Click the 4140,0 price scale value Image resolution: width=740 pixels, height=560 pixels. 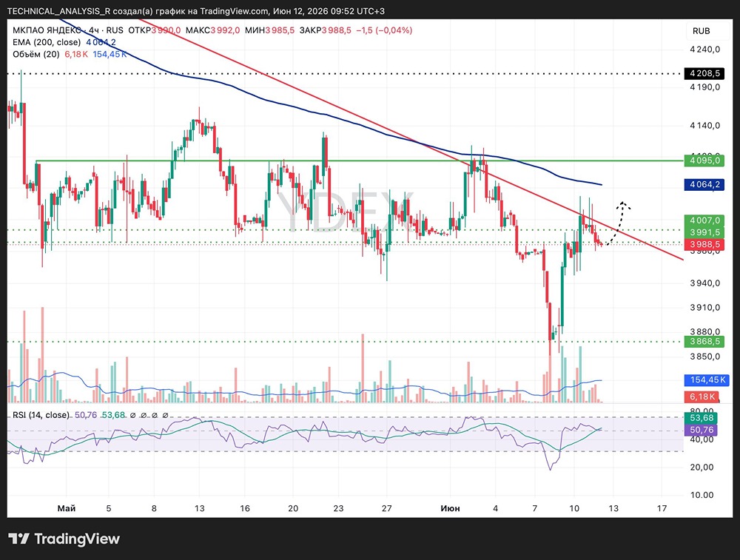705,126
